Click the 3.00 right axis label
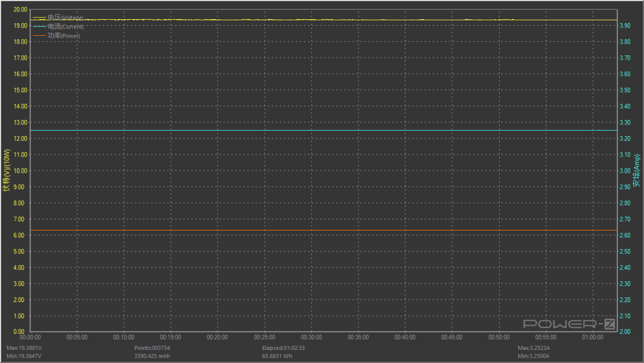This screenshot has height=363, width=644. tap(625, 171)
